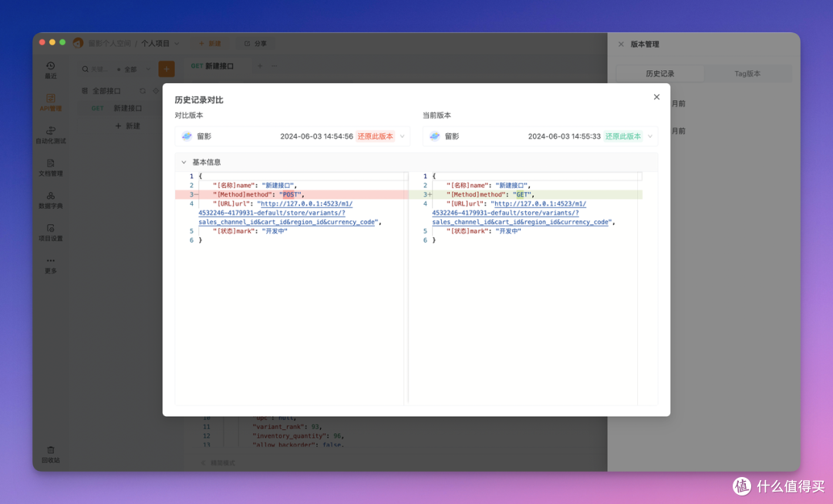Click the 精简模式 label at the bottom
833x504 pixels.
coord(223,462)
